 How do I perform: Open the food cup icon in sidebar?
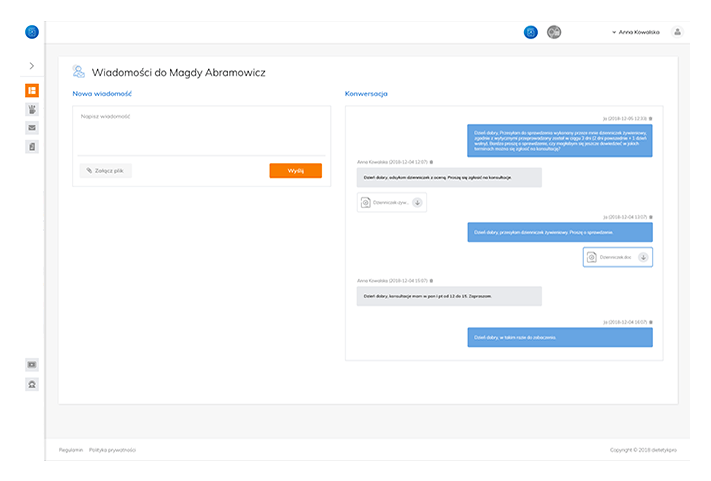32,109
